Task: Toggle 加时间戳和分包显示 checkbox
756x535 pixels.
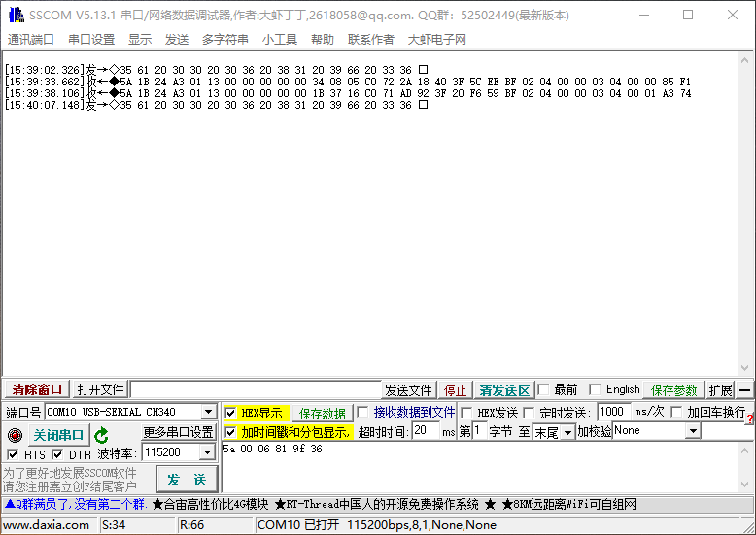Action: 230,432
